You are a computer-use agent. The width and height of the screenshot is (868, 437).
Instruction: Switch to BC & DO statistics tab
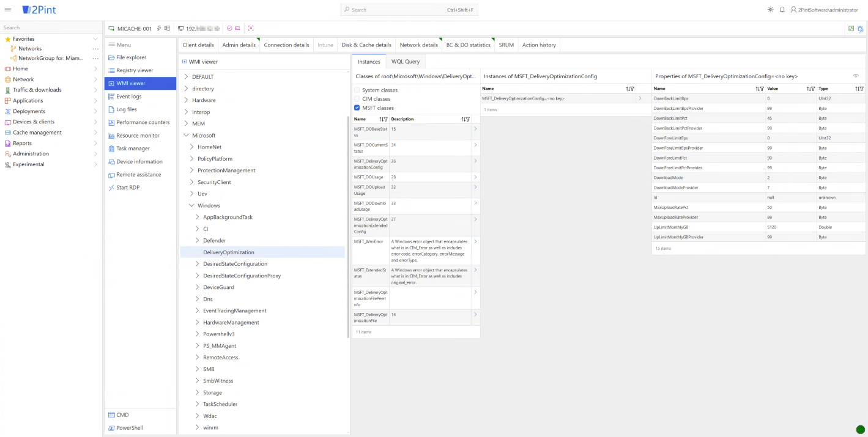pos(469,45)
